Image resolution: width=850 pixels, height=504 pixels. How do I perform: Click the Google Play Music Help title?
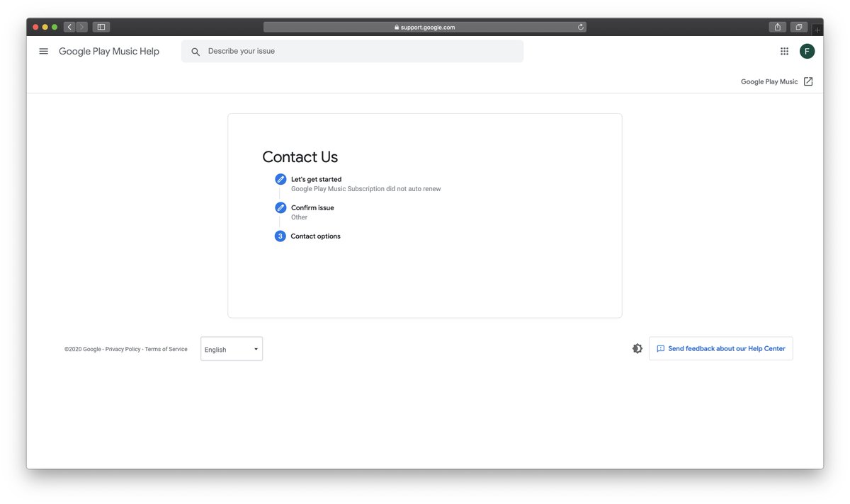[109, 51]
